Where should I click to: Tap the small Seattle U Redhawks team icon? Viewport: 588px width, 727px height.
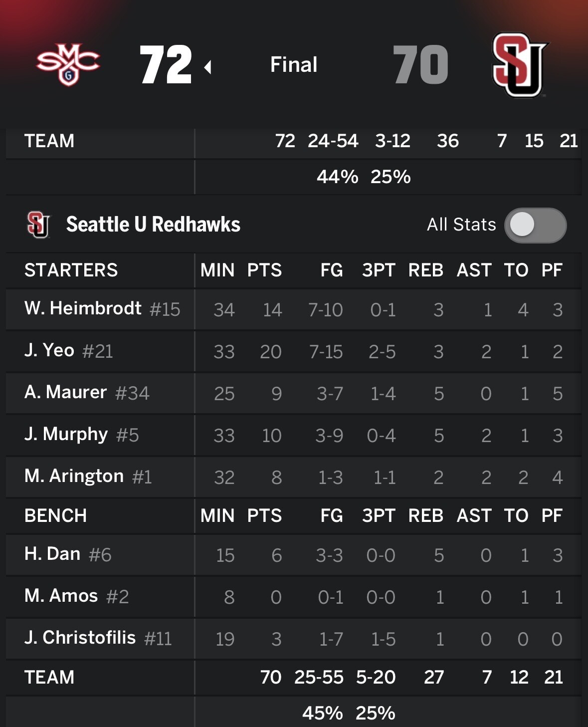tap(38, 225)
